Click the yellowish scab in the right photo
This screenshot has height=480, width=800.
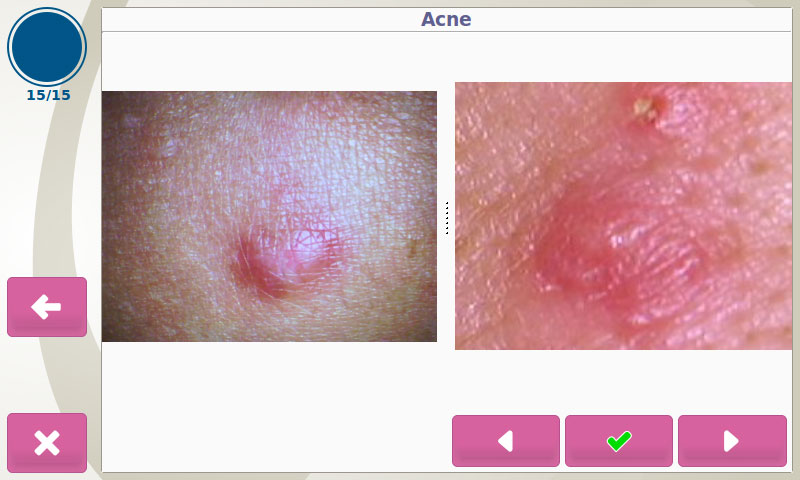click(645, 109)
